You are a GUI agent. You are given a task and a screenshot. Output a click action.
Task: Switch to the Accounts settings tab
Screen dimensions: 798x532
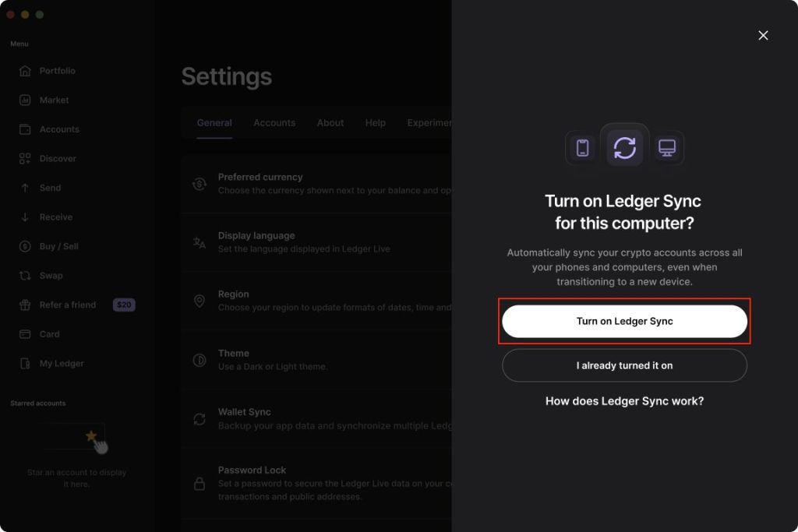point(274,123)
